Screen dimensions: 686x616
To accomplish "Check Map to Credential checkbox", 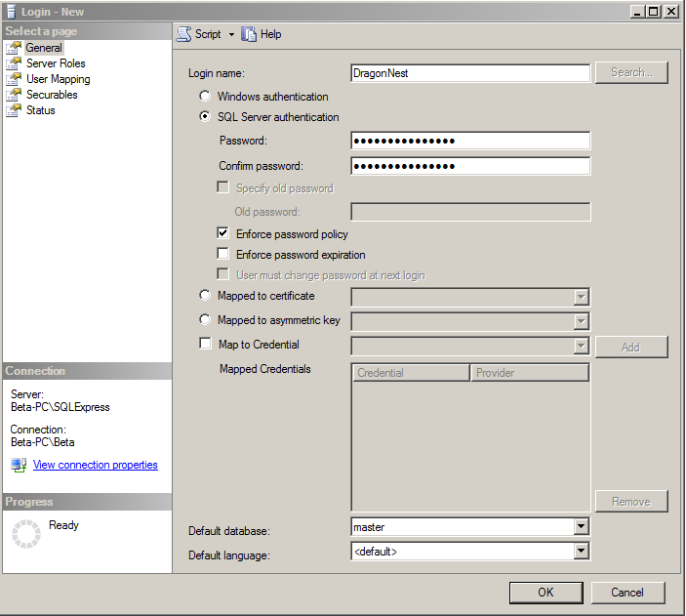I will [205, 344].
